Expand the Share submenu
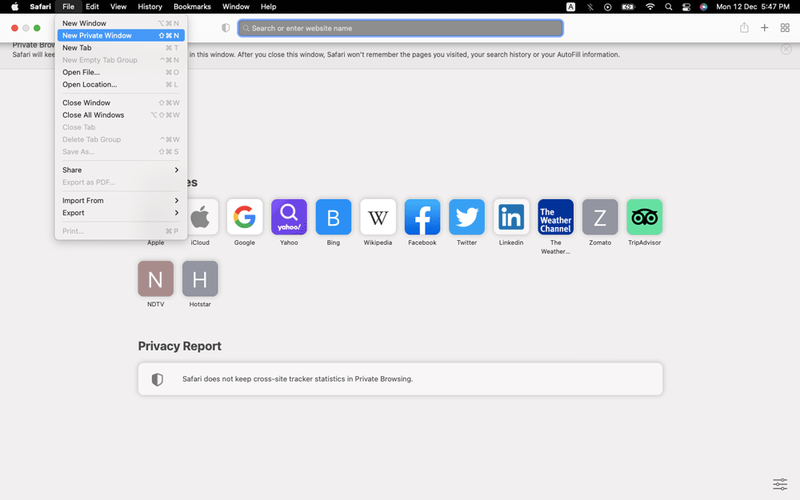The image size is (800, 500). click(120, 170)
